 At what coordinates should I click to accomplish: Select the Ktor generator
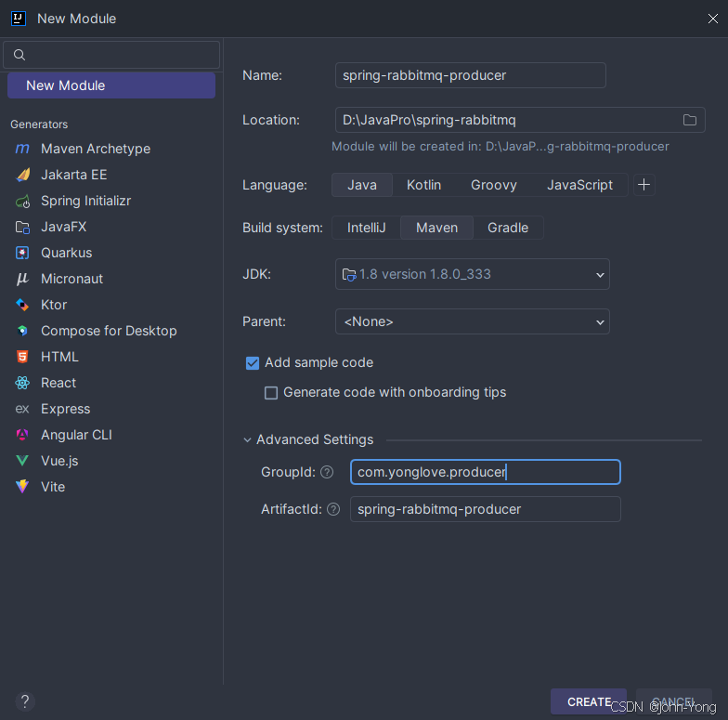point(111,305)
